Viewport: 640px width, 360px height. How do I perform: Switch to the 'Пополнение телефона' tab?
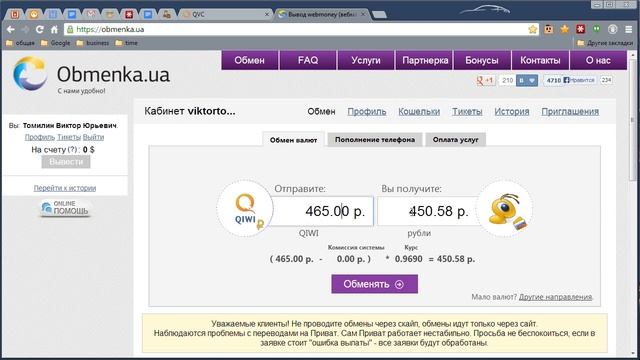tap(375, 139)
